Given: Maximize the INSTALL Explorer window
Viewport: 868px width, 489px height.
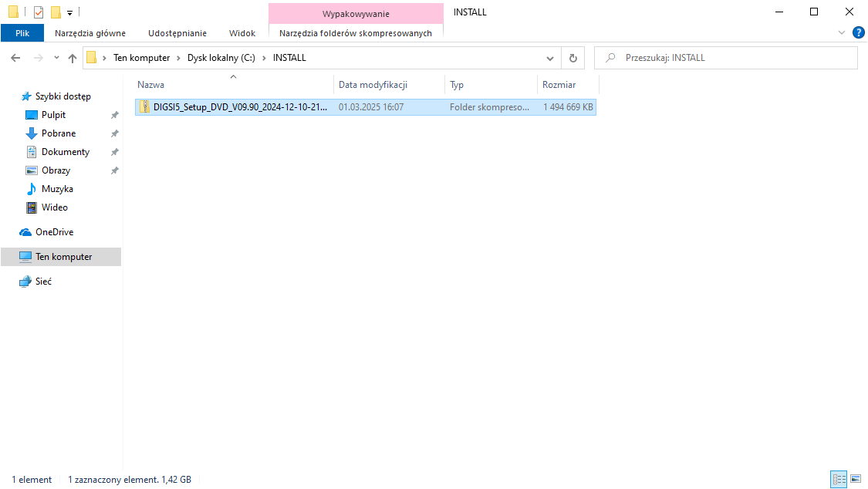Looking at the screenshot, I should 814,12.
